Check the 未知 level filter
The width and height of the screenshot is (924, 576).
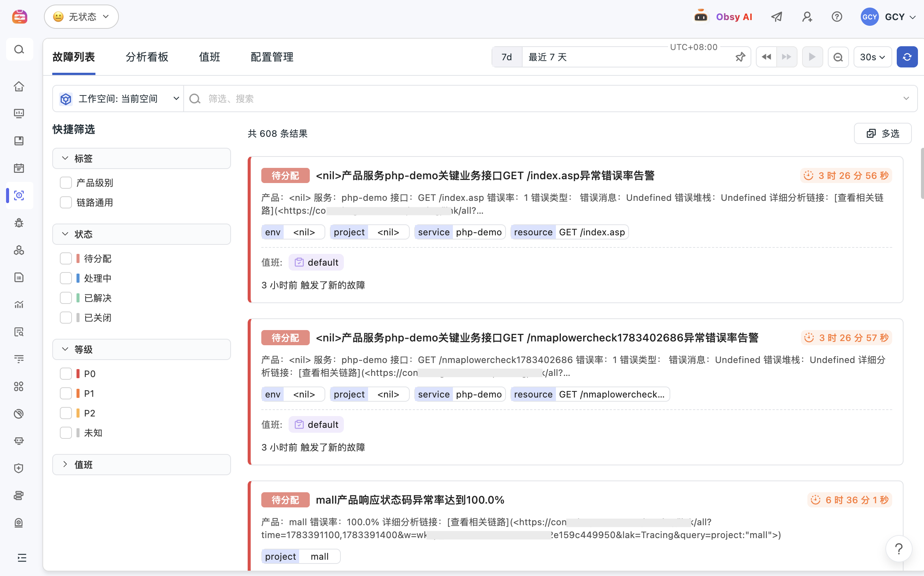66,433
